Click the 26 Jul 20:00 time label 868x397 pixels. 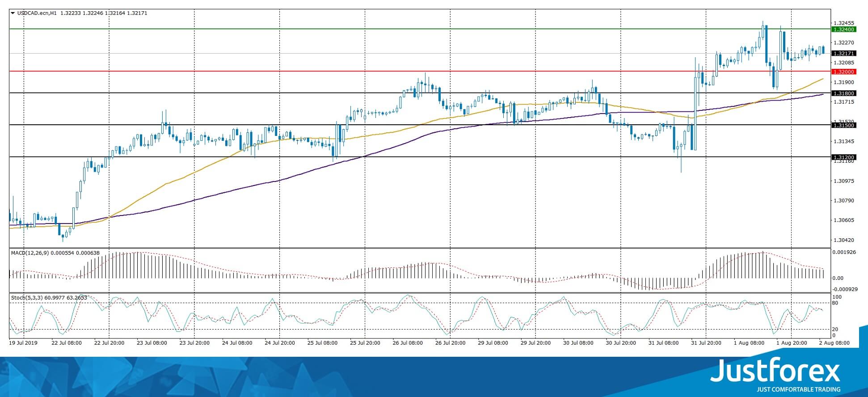(450, 343)
